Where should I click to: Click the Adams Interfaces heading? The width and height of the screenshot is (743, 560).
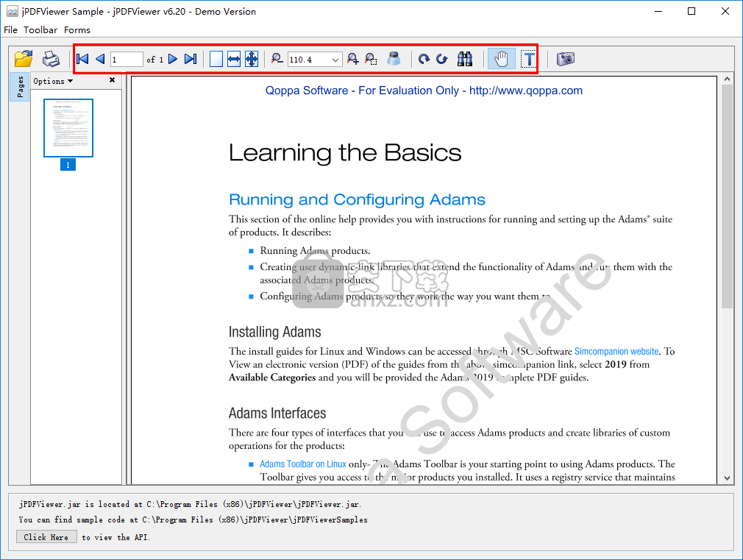click(x=277, y=413)
